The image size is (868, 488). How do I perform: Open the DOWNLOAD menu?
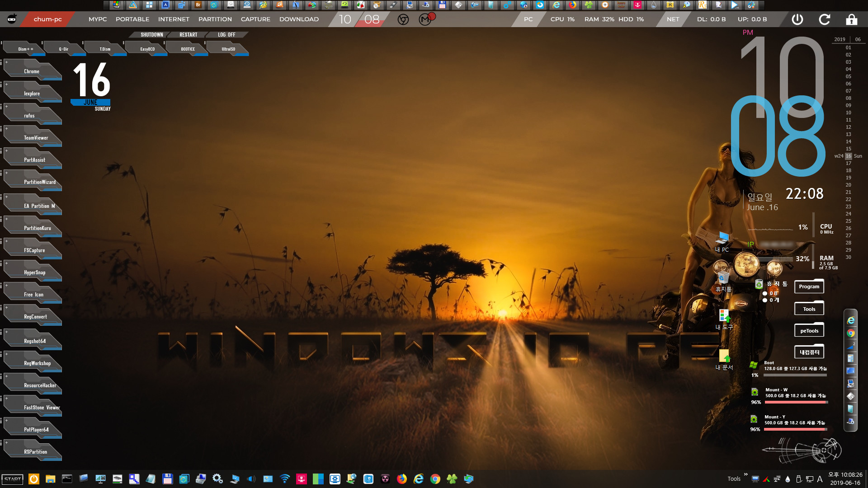[299, 19]
